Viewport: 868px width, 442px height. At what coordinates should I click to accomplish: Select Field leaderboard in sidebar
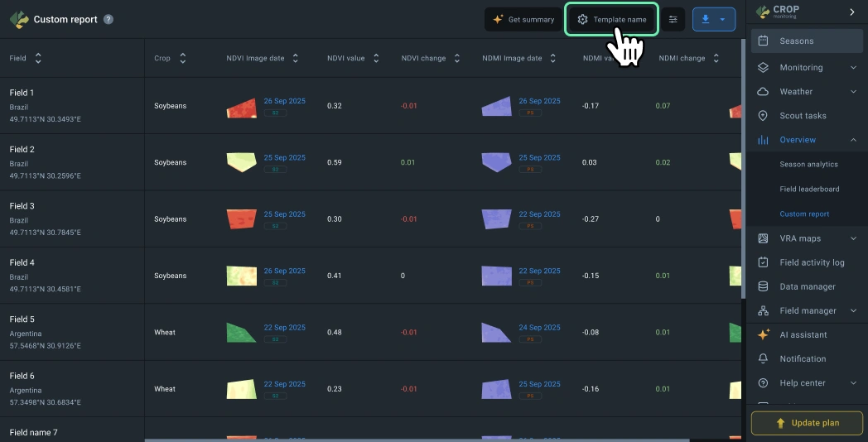[809, 189]
